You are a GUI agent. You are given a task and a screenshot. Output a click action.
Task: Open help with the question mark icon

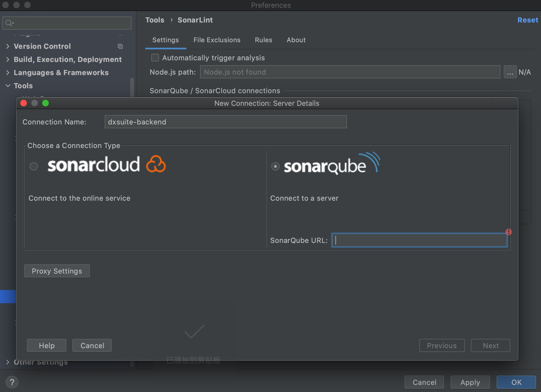[12, 382]
